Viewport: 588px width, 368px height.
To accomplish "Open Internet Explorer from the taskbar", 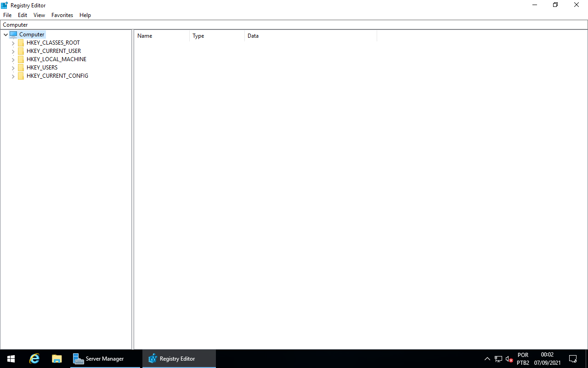I will (x=34, y=358).
